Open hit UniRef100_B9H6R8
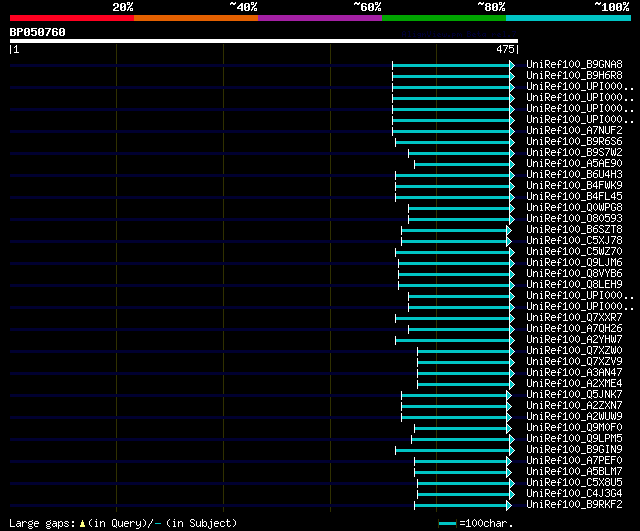This screenshot has height=531, width=640. [574, 76]
